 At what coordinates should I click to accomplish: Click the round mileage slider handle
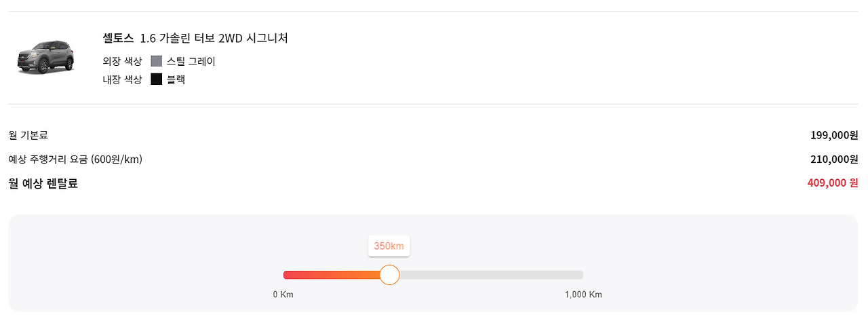pyautogui.click(x=389, y=275)
